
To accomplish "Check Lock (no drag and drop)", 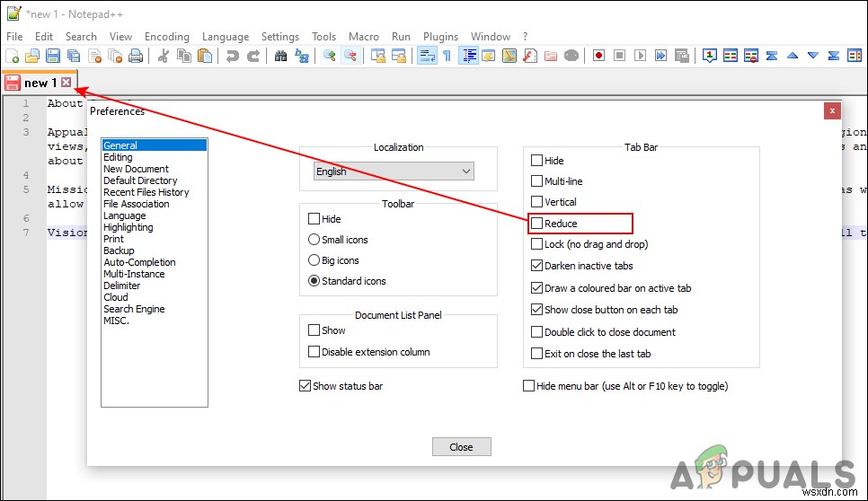I will (536, 244).
